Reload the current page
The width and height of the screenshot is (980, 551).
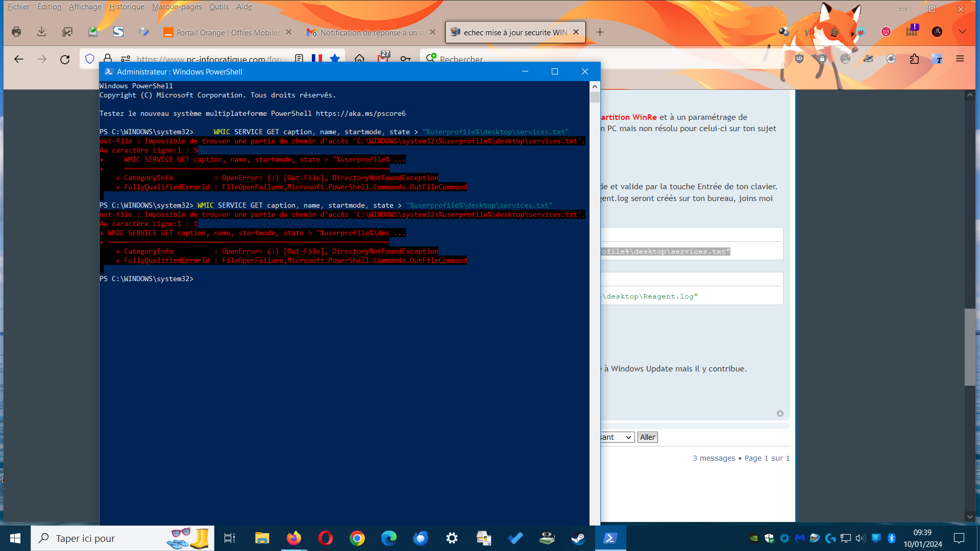pyautogui.click(x=65, y=59)
